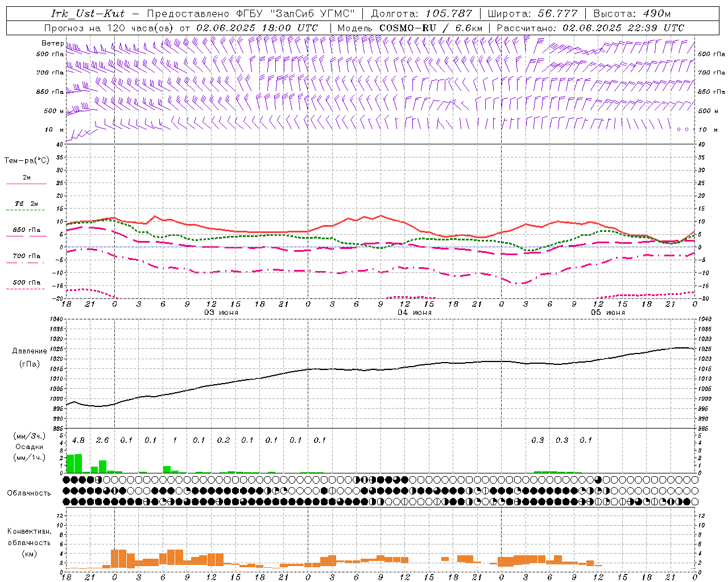Click the 700 гПа temperature legend label
728x582 pixels.
tap(27, 256)
